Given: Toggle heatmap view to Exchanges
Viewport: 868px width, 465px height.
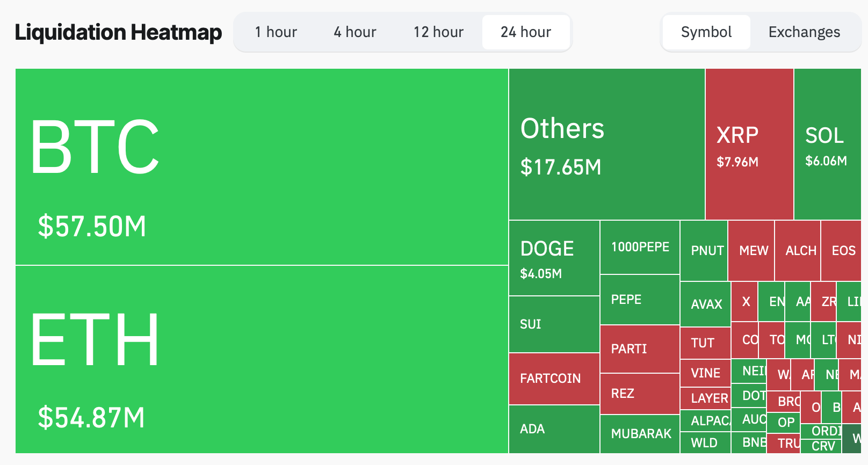Looking at the screenshot, I should click(x=804, y=32).
